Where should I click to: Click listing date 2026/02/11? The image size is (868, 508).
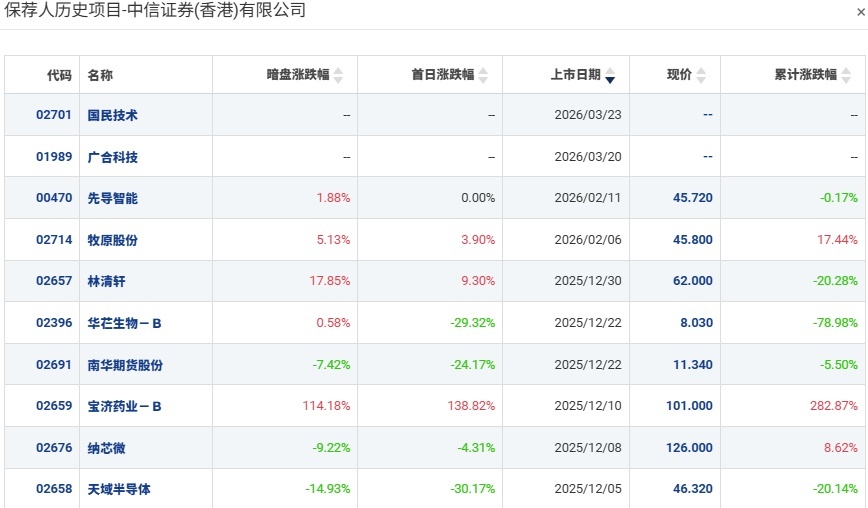(588, 198)
